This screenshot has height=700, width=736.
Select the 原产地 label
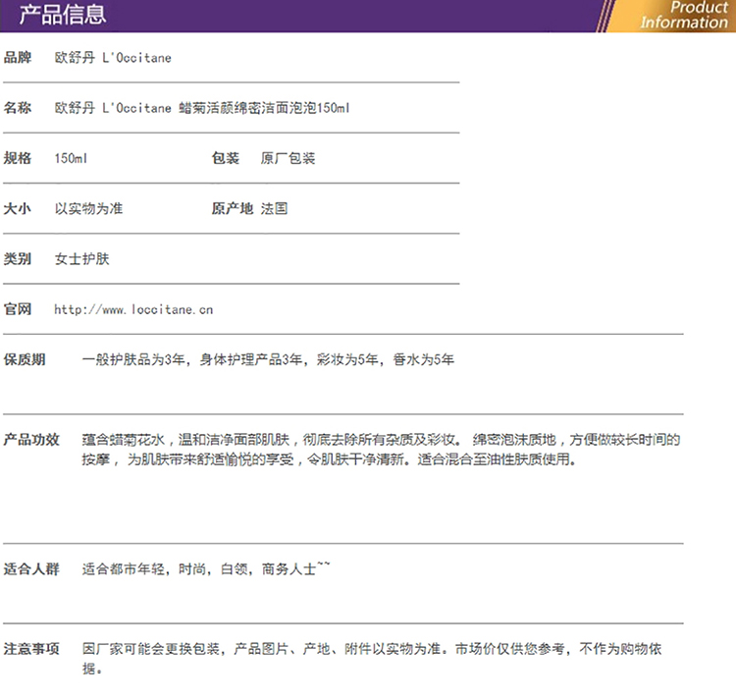[233, 208]
